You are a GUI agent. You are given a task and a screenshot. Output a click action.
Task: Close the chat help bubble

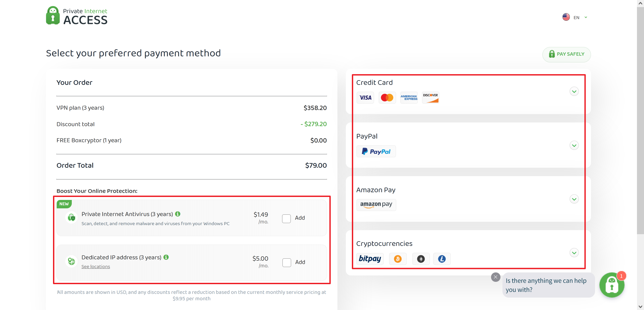(x=496, y=277)
